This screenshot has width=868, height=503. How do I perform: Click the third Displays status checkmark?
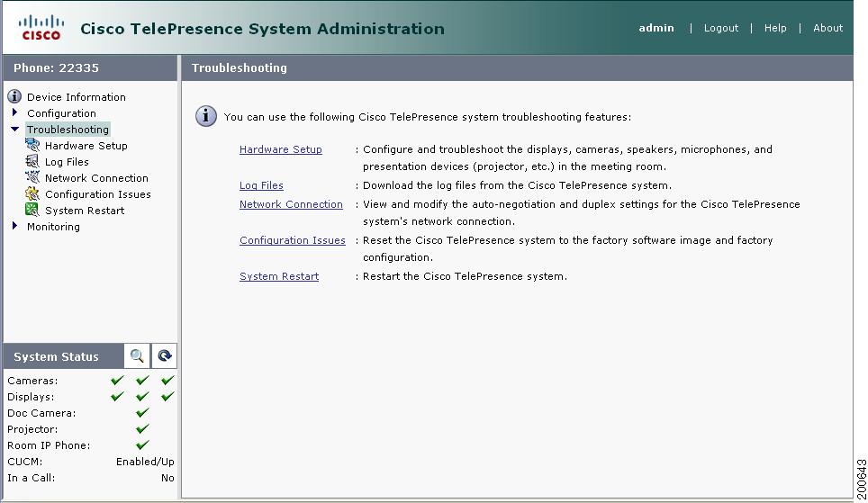tap(167, 396)
